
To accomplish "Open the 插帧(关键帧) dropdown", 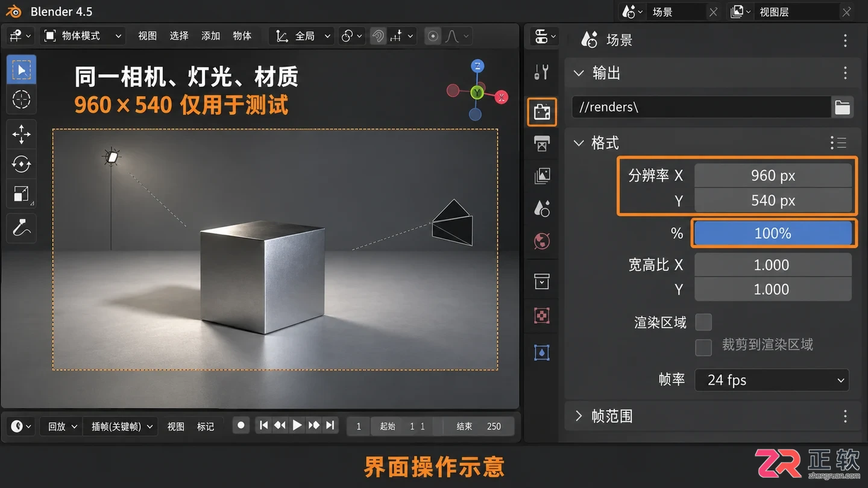I will (x=121, y=426).
